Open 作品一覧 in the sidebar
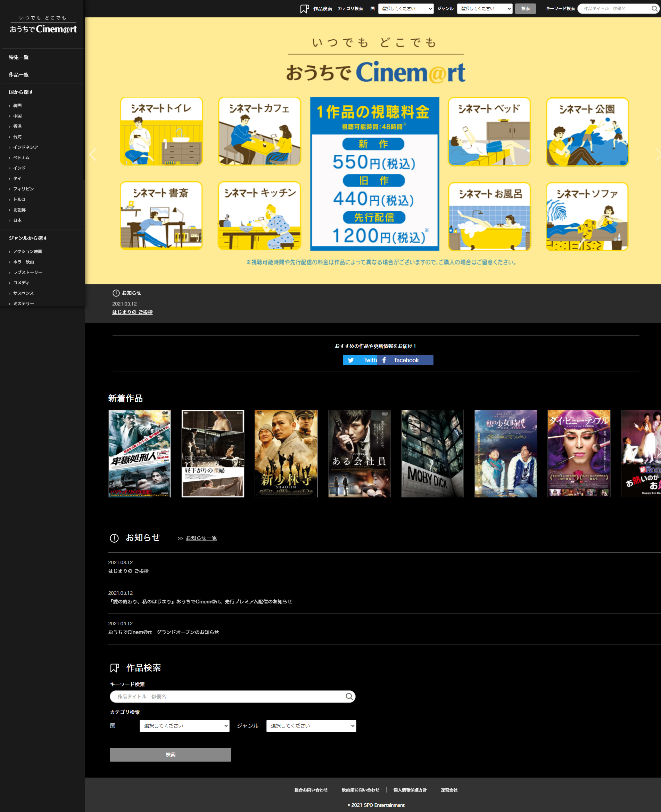The height and width of the screenshot is (812, 661). coord(19,75)
